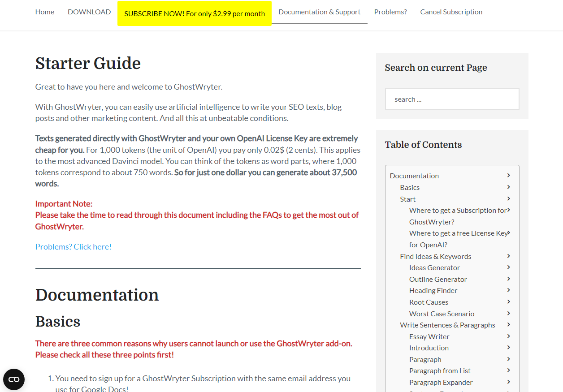Jump to Start in table of contents
Screen dimensions: 563x392
(x=408, y=199)
